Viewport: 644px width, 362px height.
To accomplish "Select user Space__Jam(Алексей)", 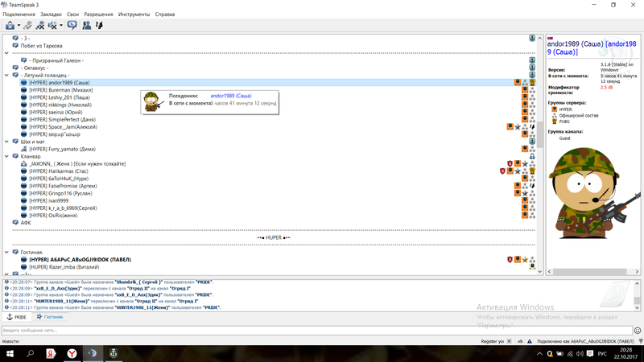I will tap(63, 127).
